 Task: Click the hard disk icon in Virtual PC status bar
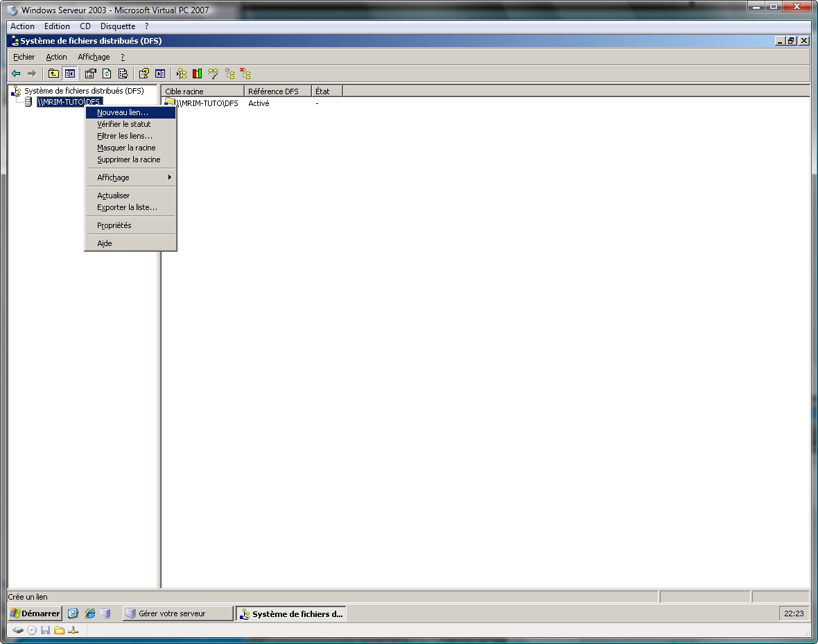(18, 630)
